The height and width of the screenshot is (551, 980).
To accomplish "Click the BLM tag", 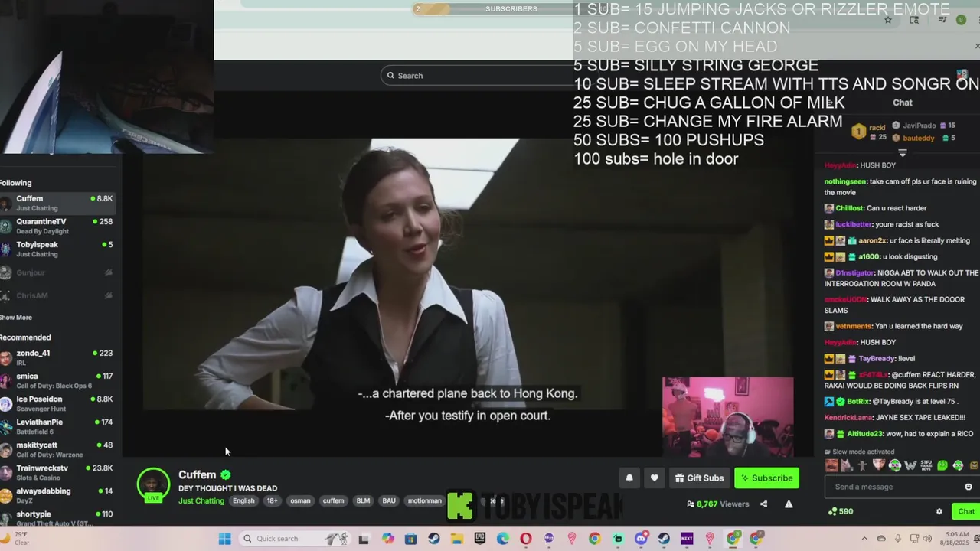I will tap(363, 501).
